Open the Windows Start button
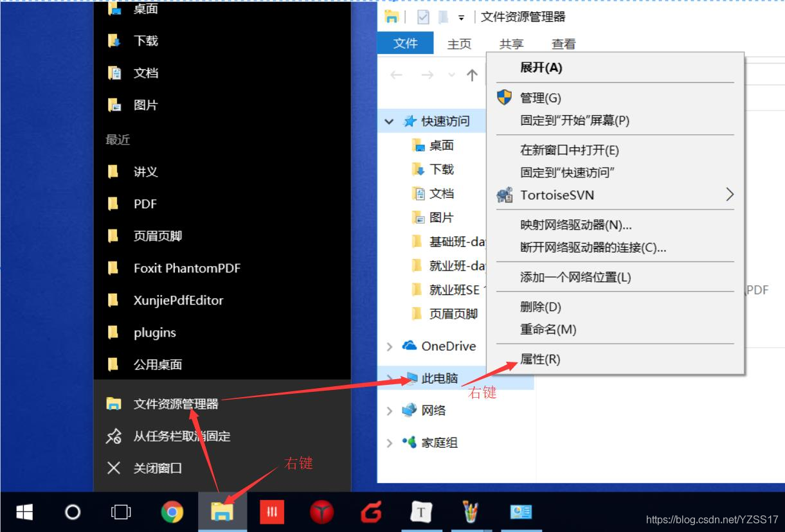 coord(24,512)
